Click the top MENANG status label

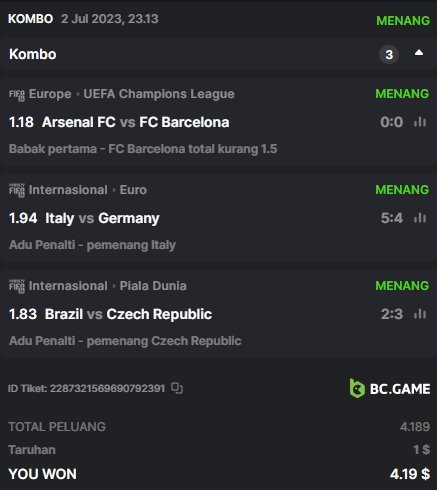tap(403, 21)
